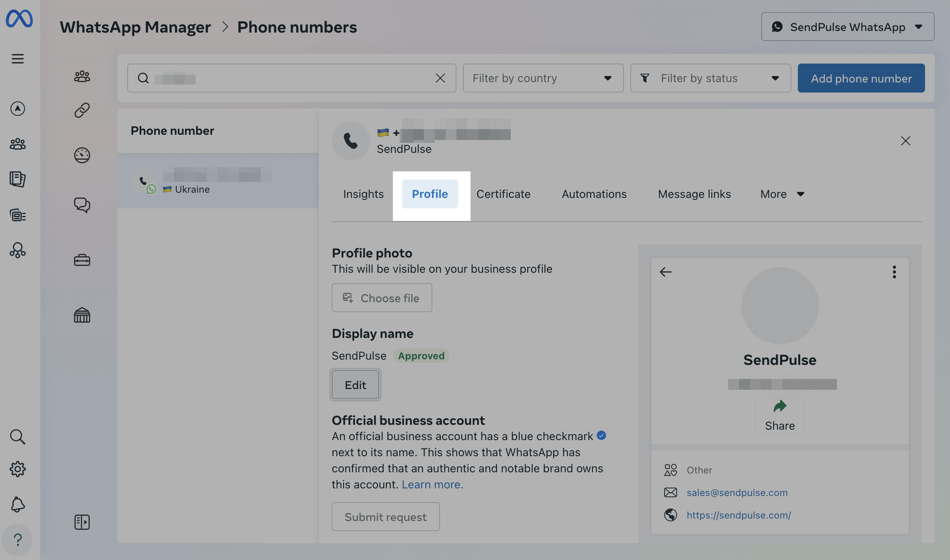The width and height of the screenshot is (950, 560).
Task: Click the back arrow in profile preview
Action: pos(666,272)
